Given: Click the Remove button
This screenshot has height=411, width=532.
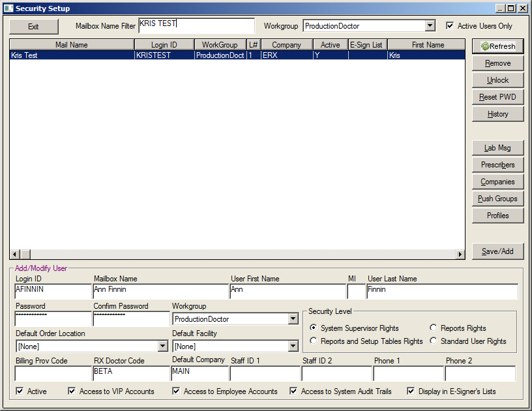Looking at the screenshot, I should (x=497, y=63).
